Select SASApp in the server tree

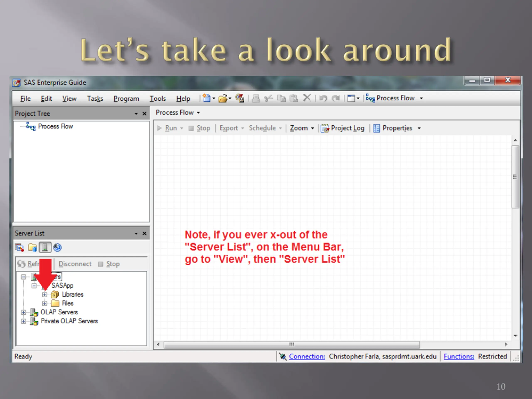(62, 286)
